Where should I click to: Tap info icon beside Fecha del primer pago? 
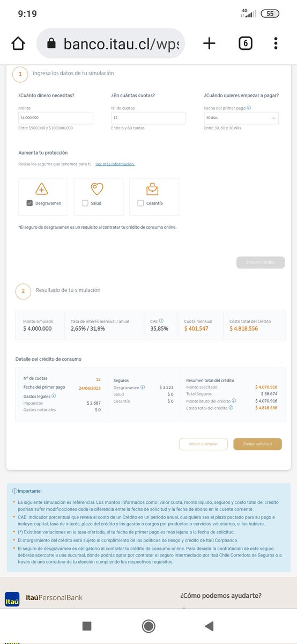tap(249, 107)
